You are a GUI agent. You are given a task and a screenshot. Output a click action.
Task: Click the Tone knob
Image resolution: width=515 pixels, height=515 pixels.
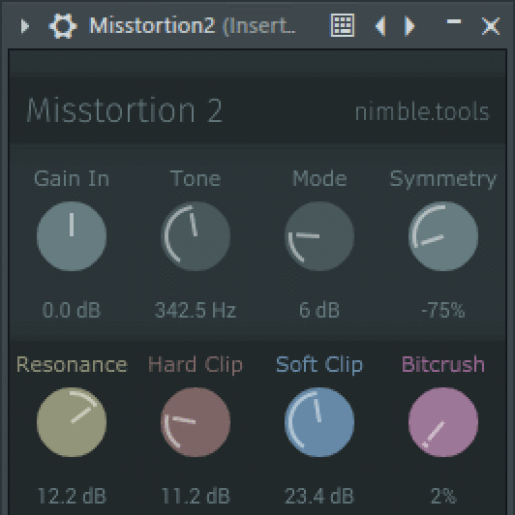point(196,236)
